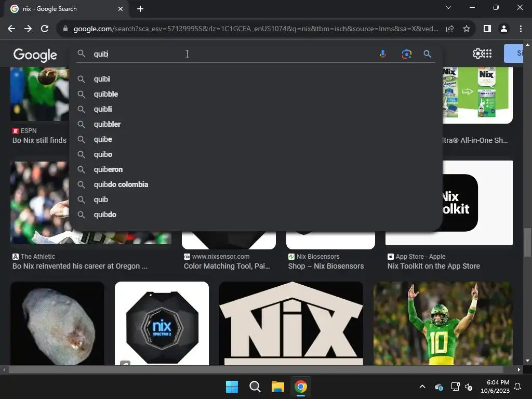The height and width of the screenshot is (399, 532).
Task: View site information lock icon
Action: click(x=65, y=29)
